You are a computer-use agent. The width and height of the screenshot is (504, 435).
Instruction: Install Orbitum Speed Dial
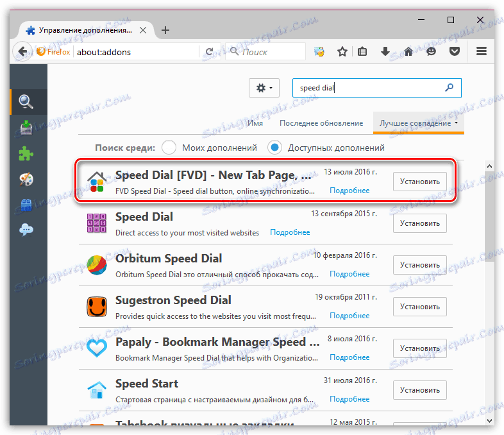tap(420, 265)
